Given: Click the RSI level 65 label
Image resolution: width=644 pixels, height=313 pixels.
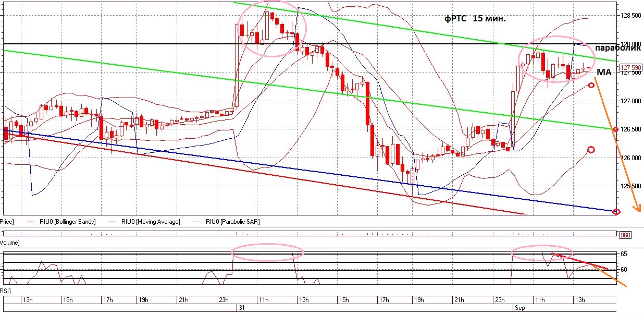Looking at the screenshot, I should point(624,254).
